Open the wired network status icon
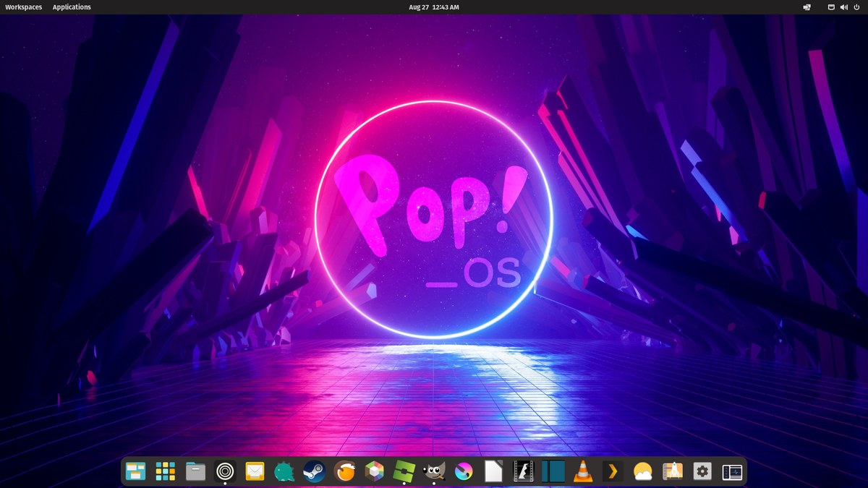 831,7
